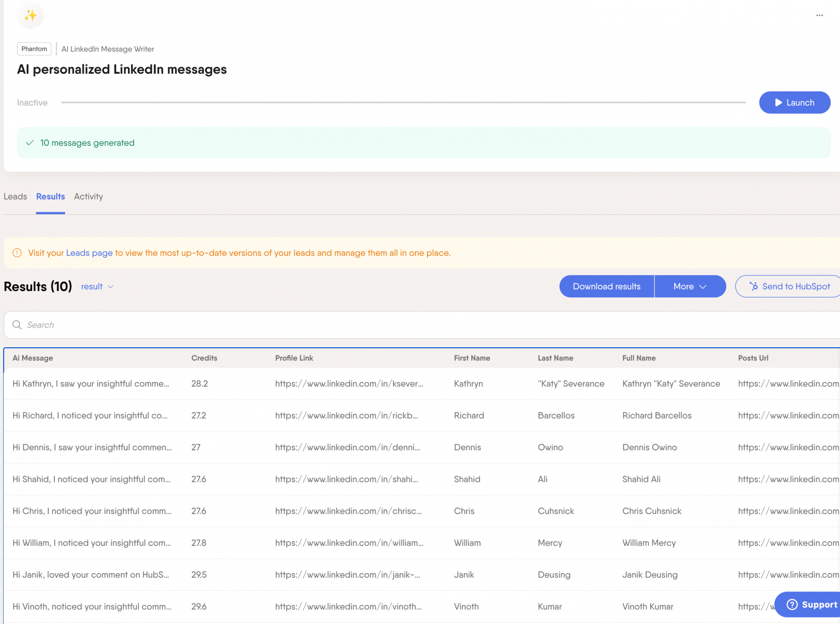Focus the Search input field

pyautogui.click(x=422, y=324)
